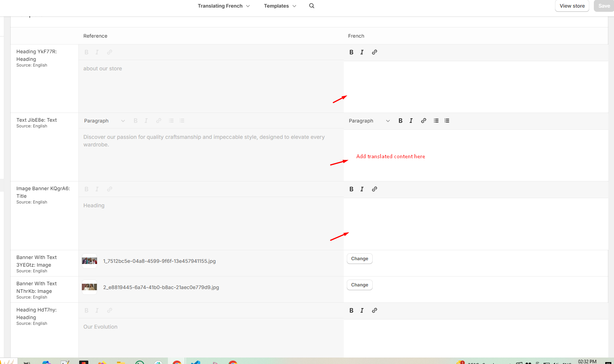Click Change for Banner NThrKb image
This screenshot has height=364, width=614.
click(x=359, y=285)
